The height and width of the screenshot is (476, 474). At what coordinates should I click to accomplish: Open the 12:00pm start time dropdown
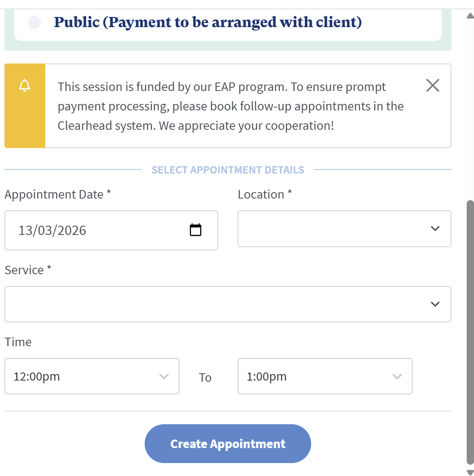pos(91,376)
